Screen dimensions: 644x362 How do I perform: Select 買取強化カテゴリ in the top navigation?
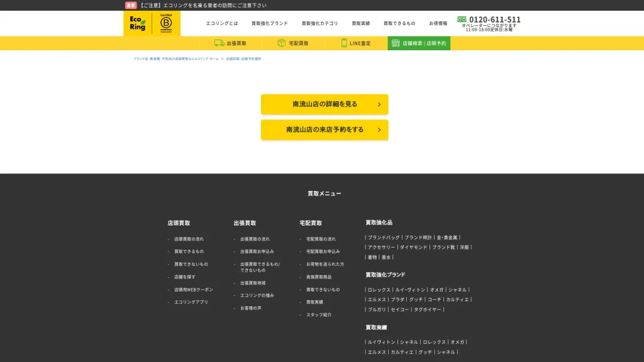319,23
